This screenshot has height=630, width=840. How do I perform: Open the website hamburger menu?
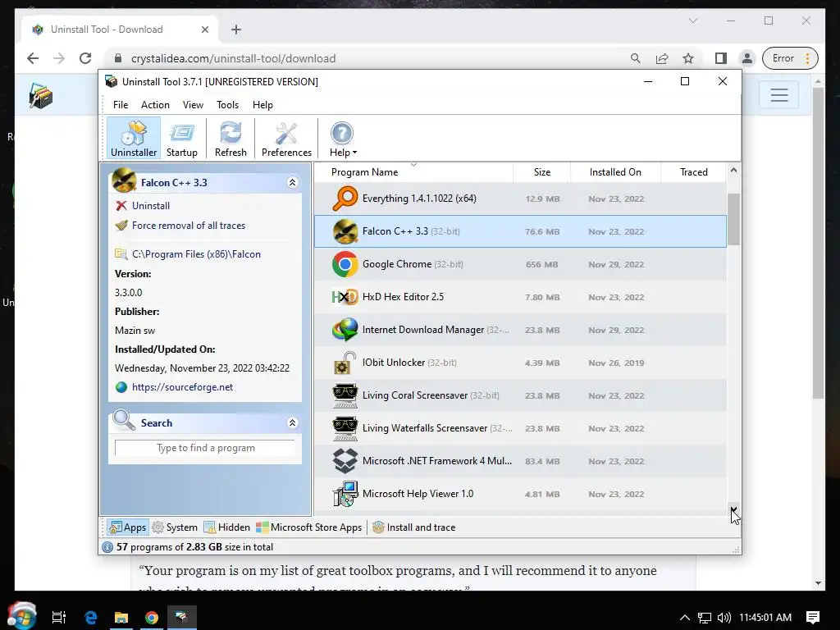[779, 95]
